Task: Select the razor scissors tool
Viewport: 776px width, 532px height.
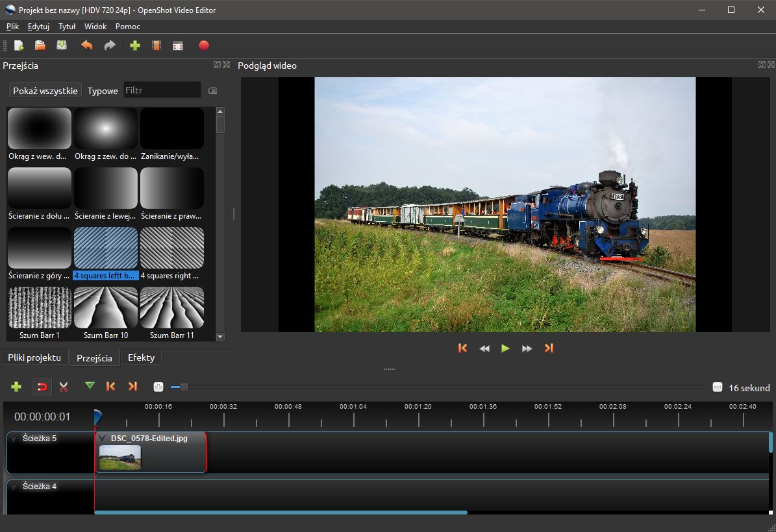Action: [64, 387]
